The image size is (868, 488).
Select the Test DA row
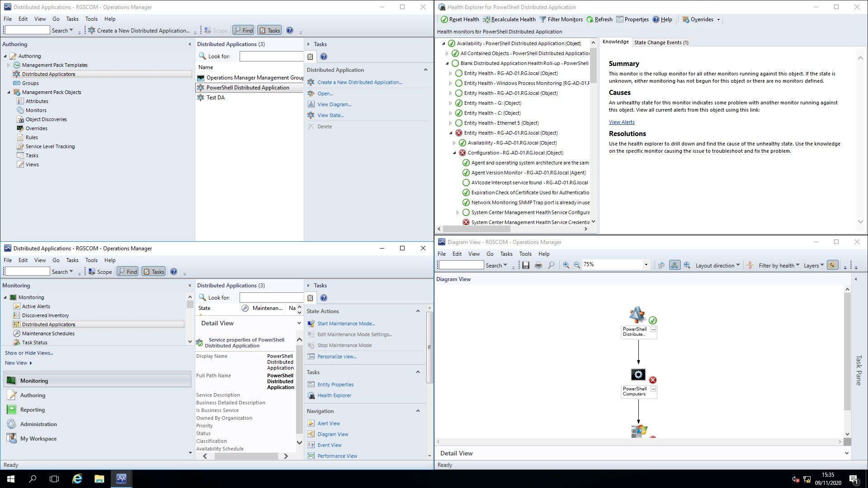pyautogui.click(x=249, y=98)
